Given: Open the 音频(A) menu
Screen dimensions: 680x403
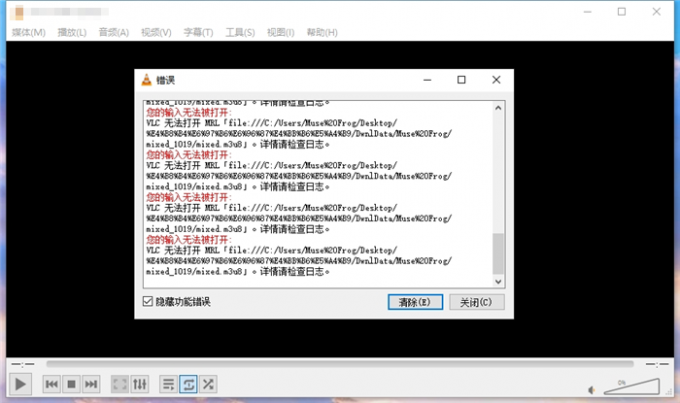Looking at the screenshot, I should (114, 32).
